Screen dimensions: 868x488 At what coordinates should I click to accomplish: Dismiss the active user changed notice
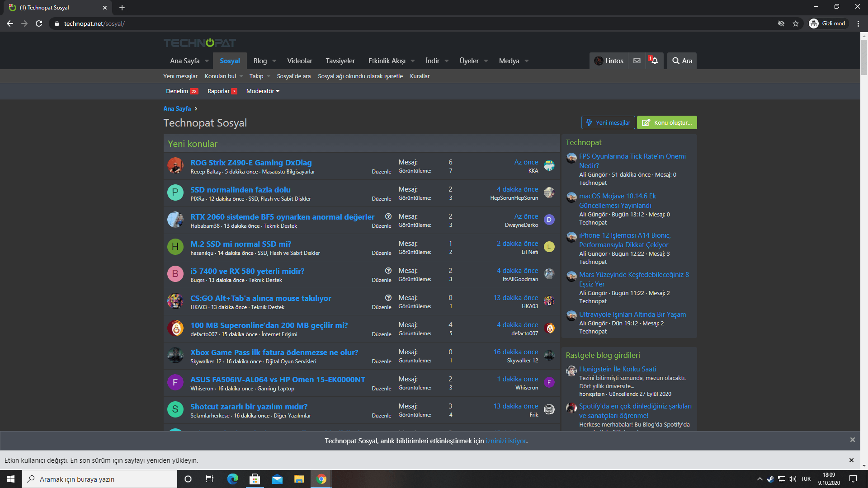851,460
